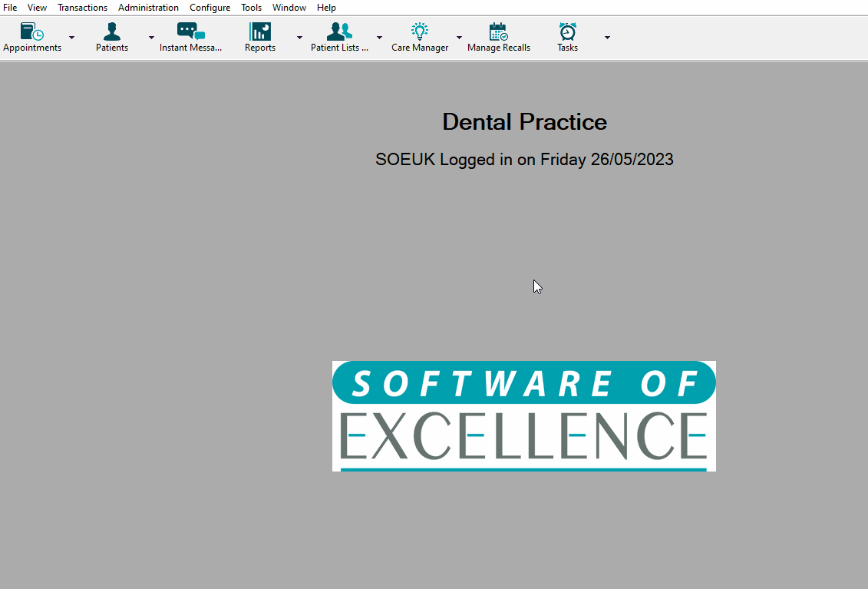Image resolution: width=868 pixels, height=589 pixels.
Task: Click the "Dental Practice" heading text
Action: (525, 122)
